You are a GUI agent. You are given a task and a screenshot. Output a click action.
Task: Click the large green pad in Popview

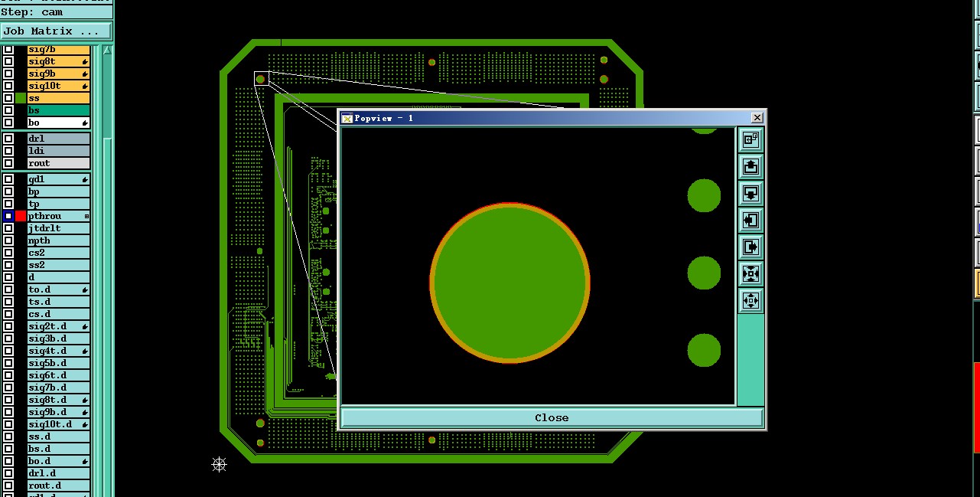[510, 283]
